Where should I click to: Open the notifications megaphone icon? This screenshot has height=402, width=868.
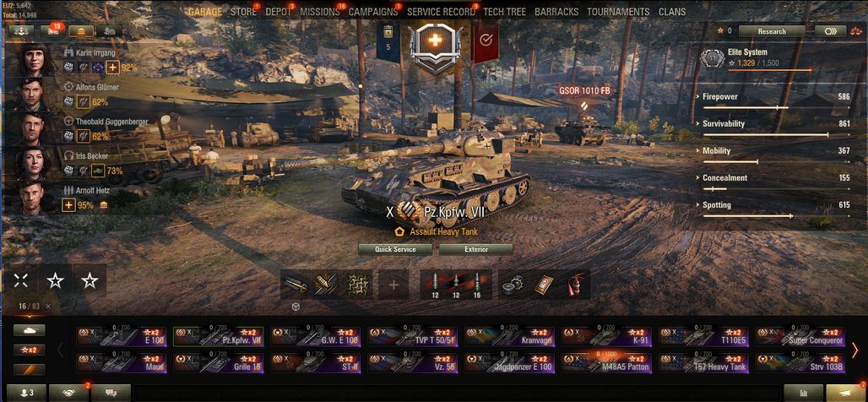[x=846, y=393]
